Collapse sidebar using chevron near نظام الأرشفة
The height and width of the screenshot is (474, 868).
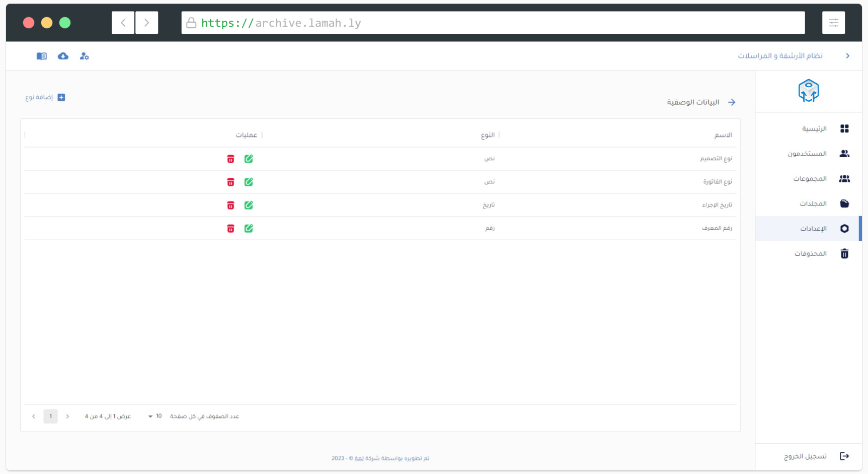coord(847,56)
